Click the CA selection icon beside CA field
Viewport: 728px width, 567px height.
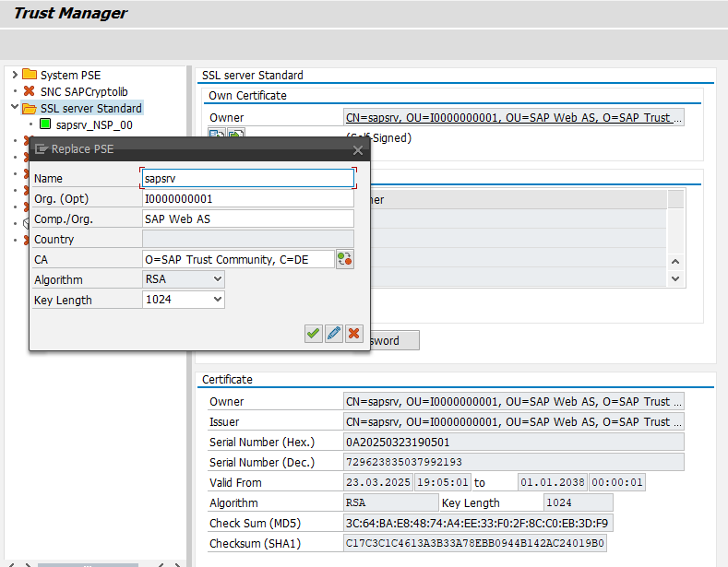[x=344, y=259]
